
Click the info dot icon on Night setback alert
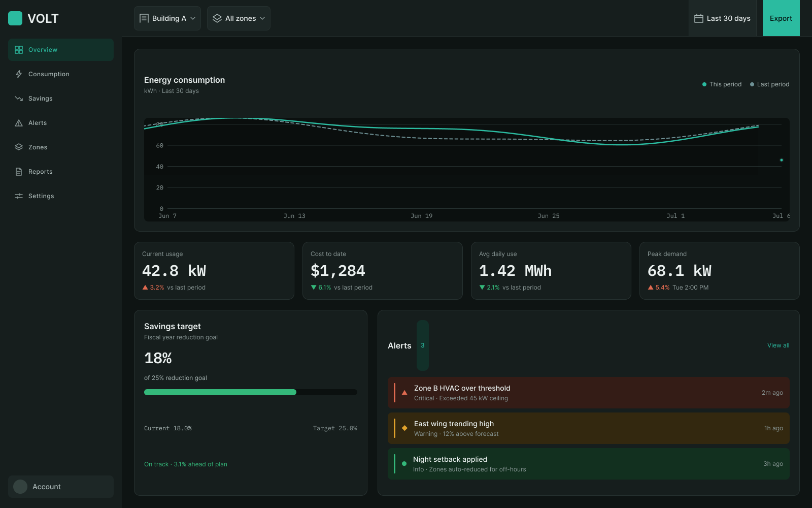tap(404, 464)
